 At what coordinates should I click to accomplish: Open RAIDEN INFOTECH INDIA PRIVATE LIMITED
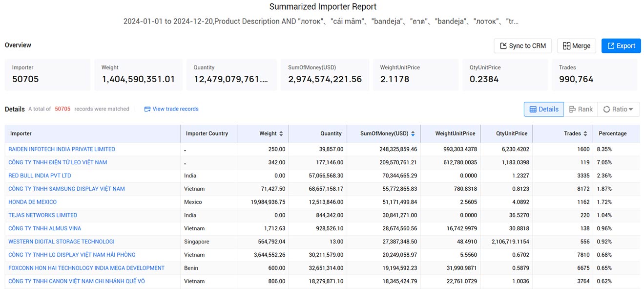[62, 149]
